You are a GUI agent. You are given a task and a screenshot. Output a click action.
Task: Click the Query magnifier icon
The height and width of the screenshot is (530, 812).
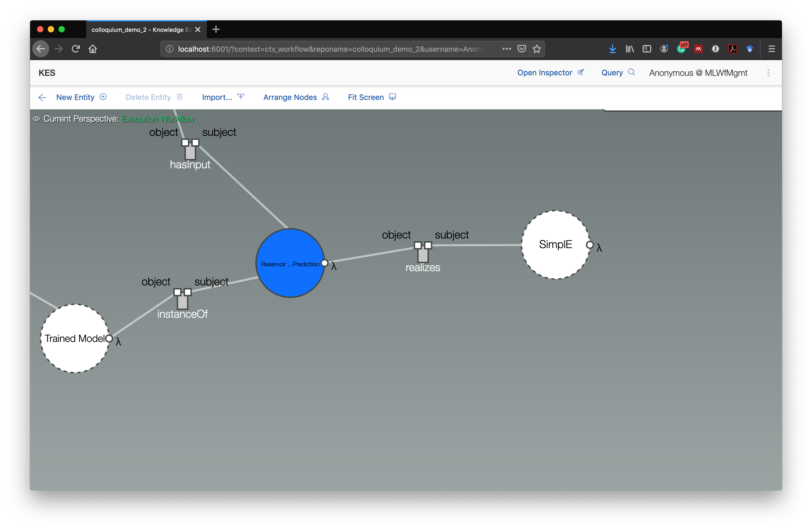tap(632, 72)
